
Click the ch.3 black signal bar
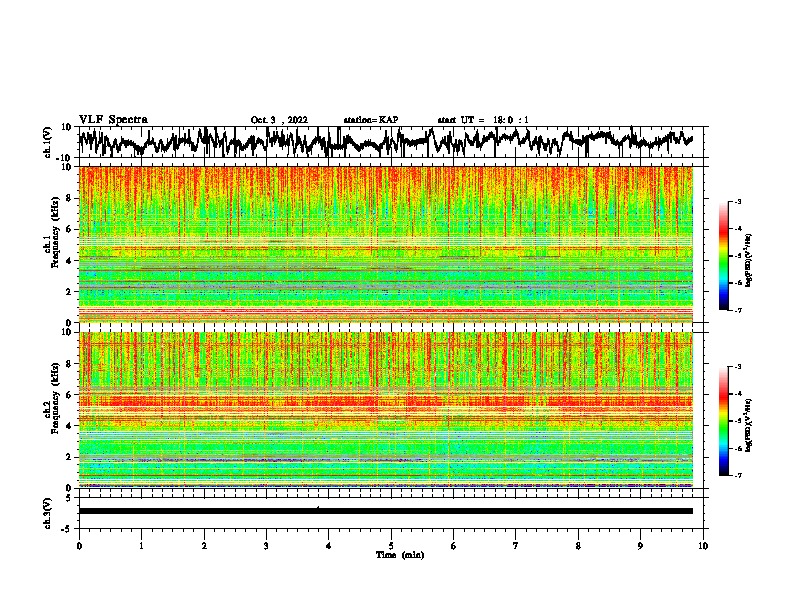385,511
